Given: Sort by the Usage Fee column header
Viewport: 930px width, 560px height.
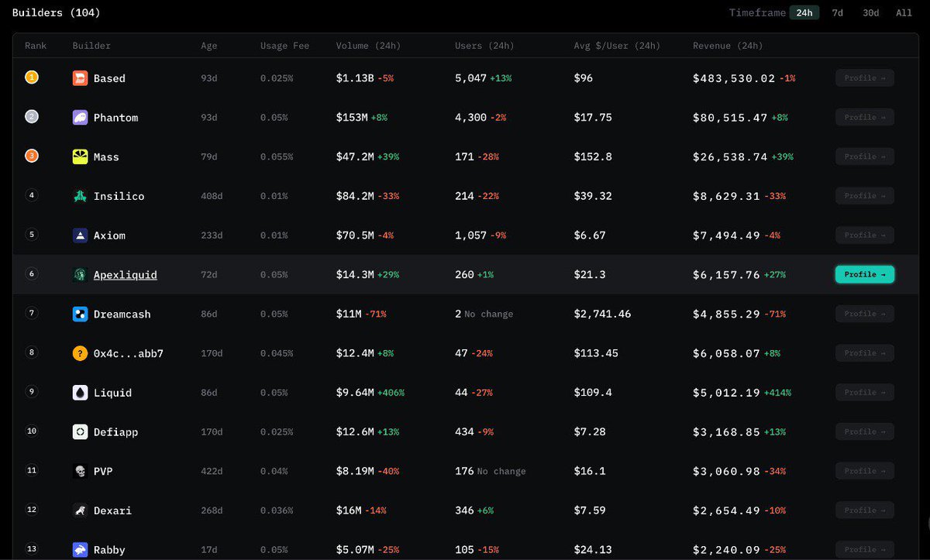Looking at the screenshot, I should click(x=284, y=46).
